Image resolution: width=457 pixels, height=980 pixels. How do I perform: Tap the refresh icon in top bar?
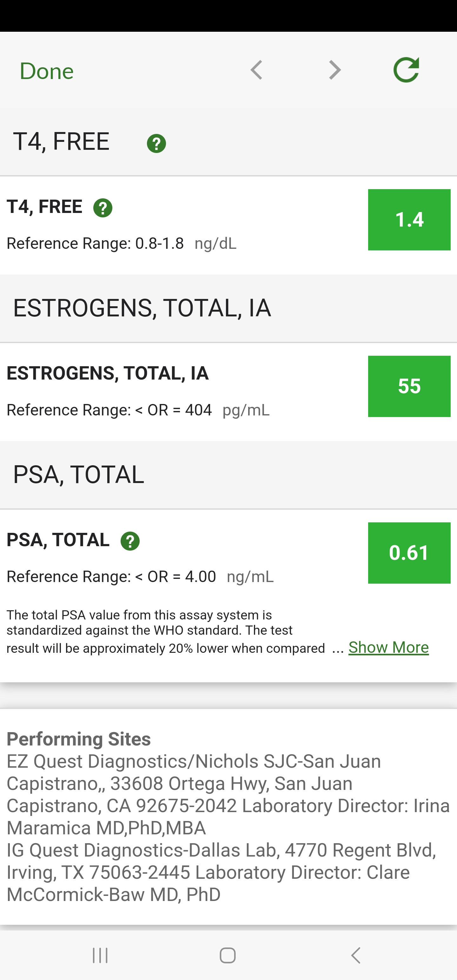point(406,70)
